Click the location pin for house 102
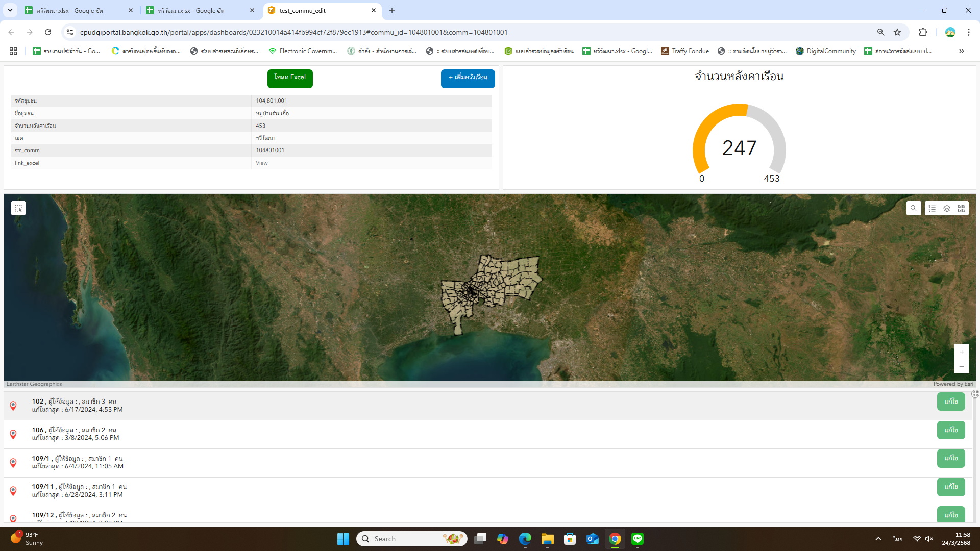This screenshot has height=551, width=980. (x=13, y=406)
